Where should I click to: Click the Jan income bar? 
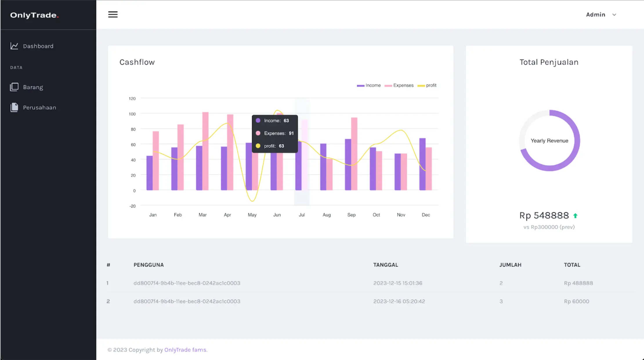point(149,173)
